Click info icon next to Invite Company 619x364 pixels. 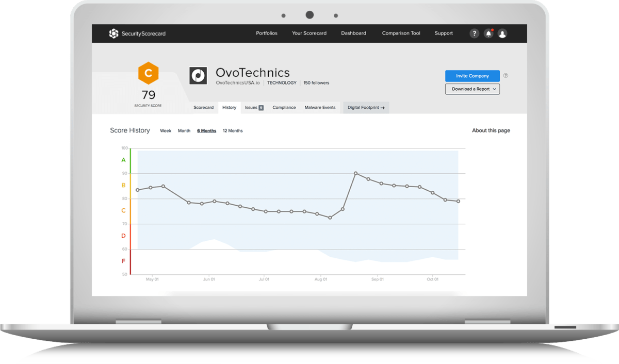(x=506, y=76)
